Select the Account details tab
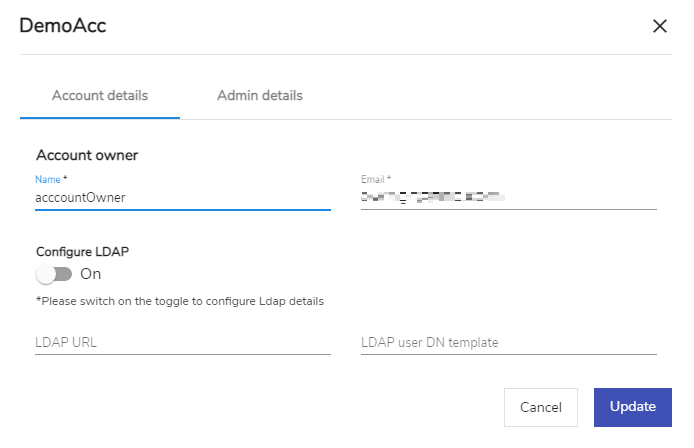 [x=100, y=96]
